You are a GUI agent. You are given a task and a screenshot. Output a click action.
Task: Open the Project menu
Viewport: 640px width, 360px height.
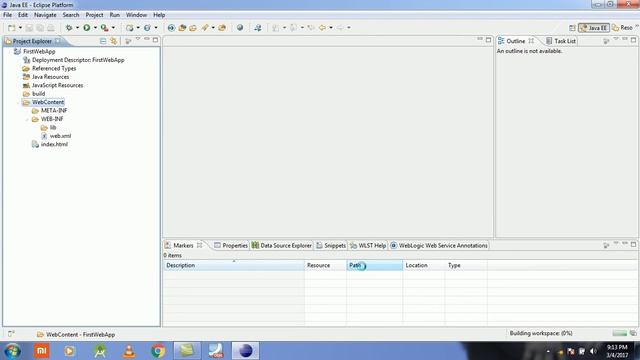(94, 15)
